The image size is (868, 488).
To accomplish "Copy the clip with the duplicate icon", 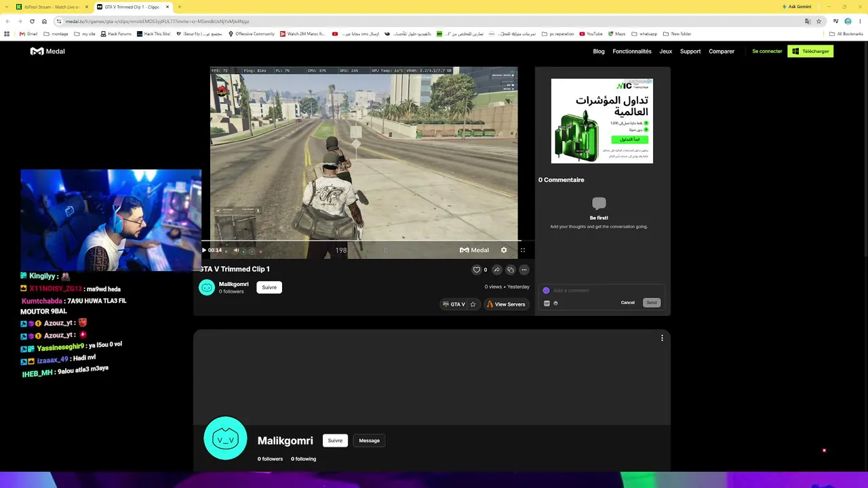I will pos(511,270).
